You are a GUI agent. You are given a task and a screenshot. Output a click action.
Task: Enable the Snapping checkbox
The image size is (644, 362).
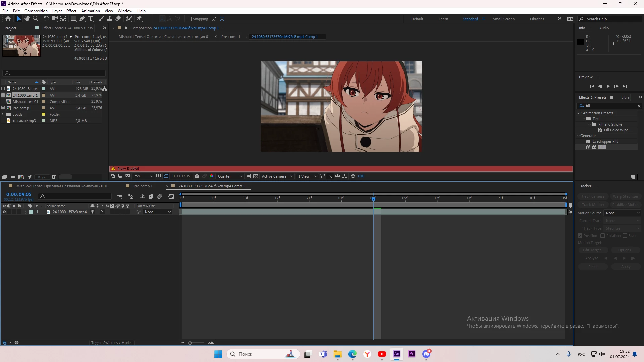[189, 19]
